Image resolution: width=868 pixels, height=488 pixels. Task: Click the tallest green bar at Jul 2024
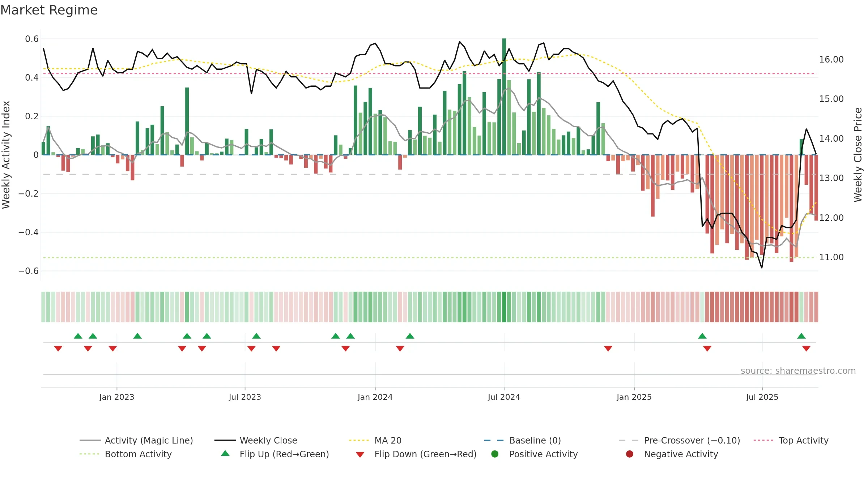(504, 97)
